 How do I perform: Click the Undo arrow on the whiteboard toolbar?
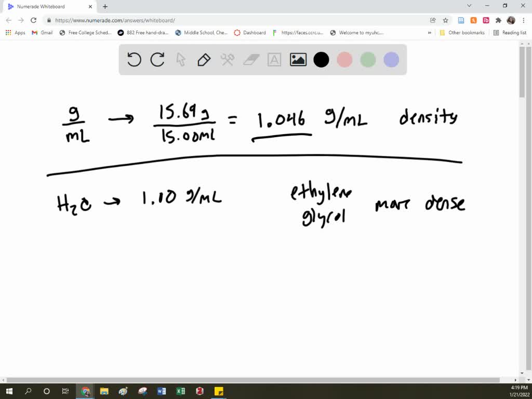pyautogui.click(x=134, y=59)
